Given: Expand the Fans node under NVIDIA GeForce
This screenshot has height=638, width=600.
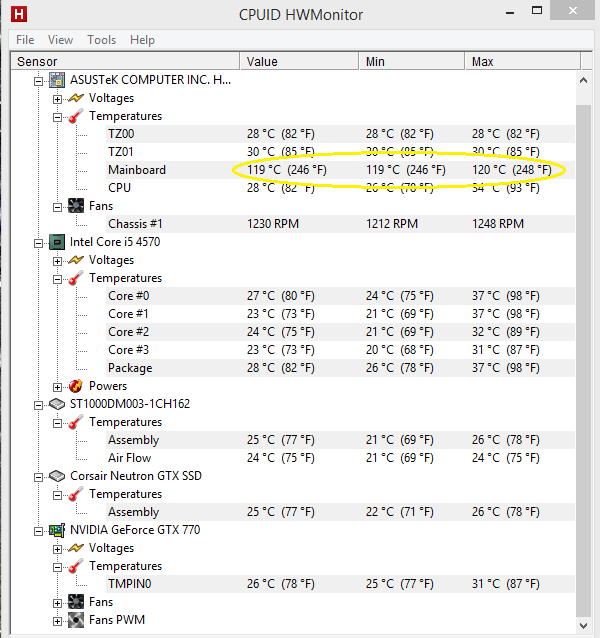Looking at the screenshot, I should 57,603.
